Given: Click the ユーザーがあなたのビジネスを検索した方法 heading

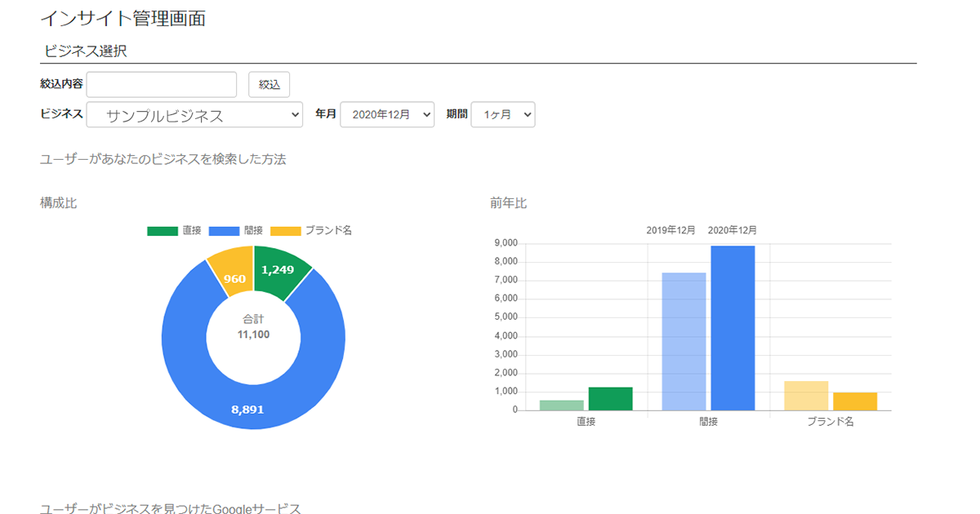Looking at the screenshot, I should tap(163, 159).
